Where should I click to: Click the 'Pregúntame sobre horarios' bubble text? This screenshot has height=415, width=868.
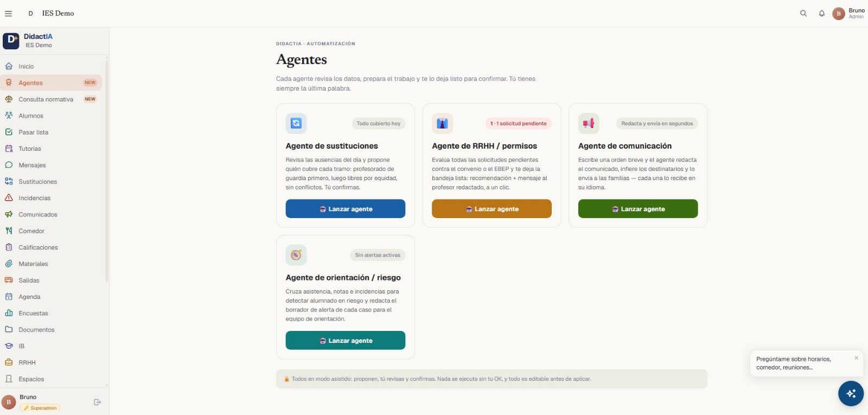pos(794,363)
